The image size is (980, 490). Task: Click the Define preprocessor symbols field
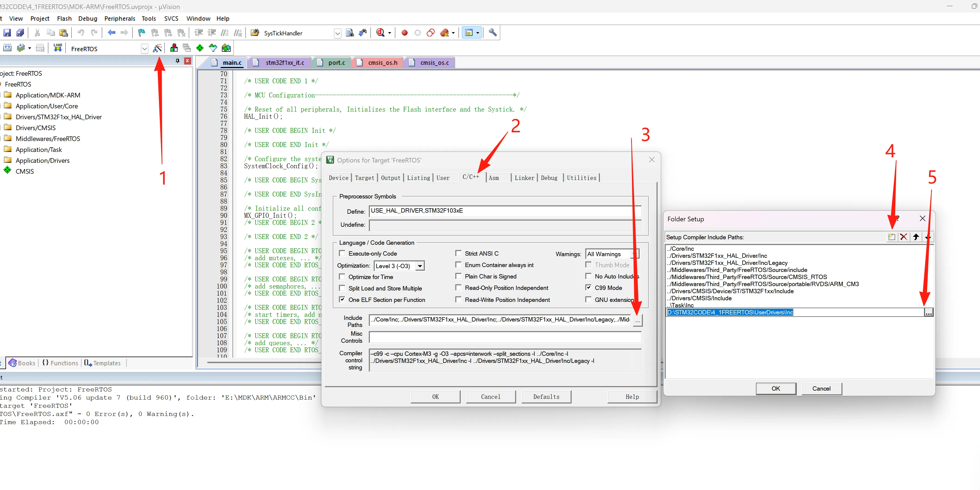tap(505, 211)
